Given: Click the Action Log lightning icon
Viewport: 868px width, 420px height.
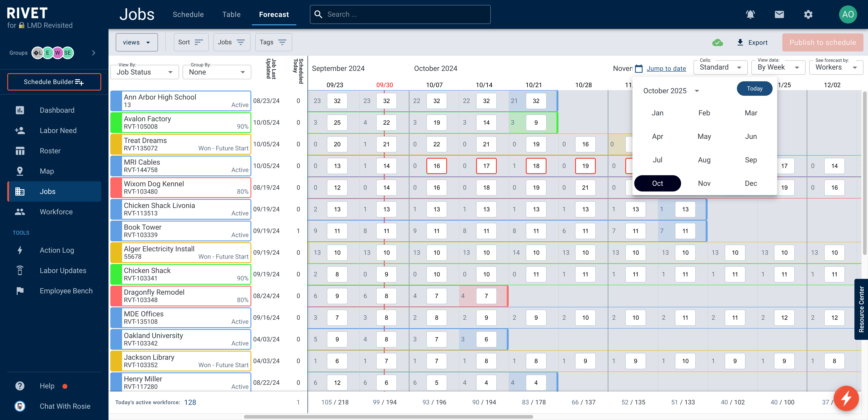Looking at the screenshot, I should [20, 250].
